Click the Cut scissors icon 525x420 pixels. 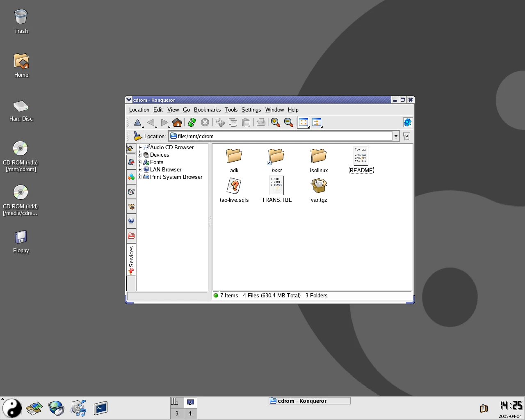219,122
